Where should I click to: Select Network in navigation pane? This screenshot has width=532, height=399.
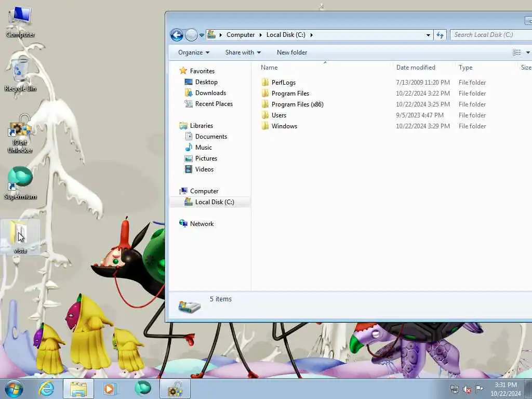[x=202, y=223]
